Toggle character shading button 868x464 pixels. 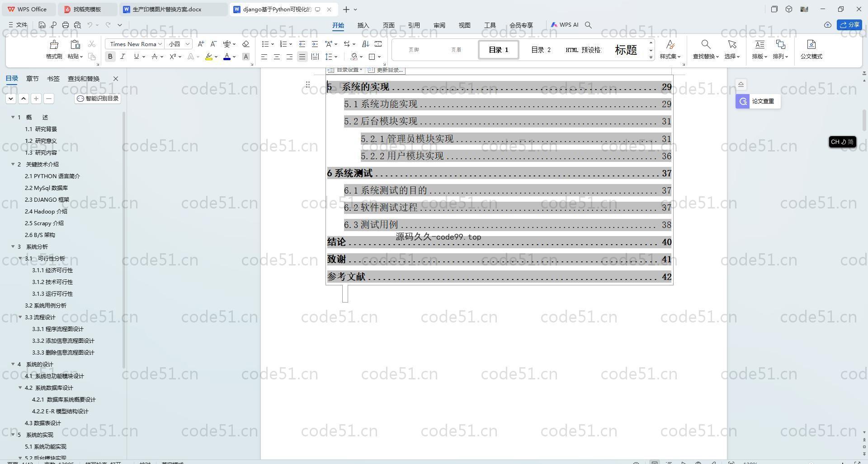(x=246, y=57)
